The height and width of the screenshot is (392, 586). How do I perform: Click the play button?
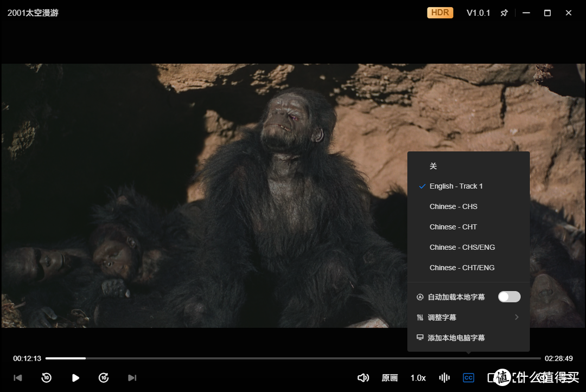pos(76,378)
